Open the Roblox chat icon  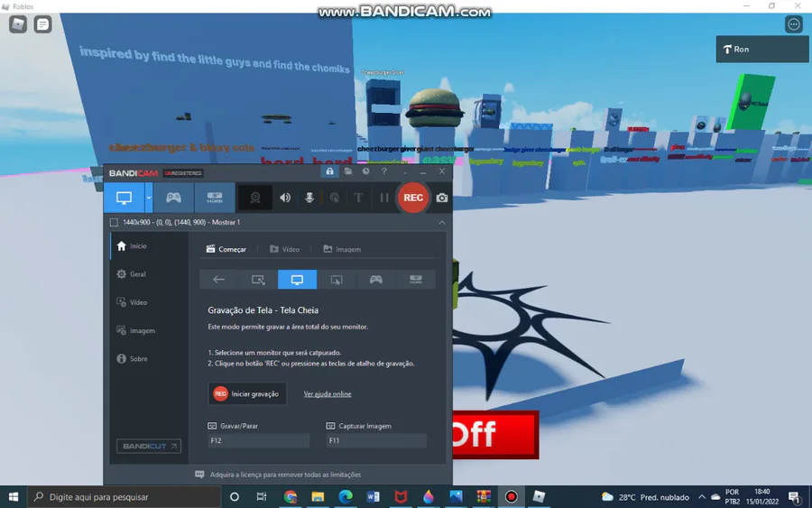point(43,23)
